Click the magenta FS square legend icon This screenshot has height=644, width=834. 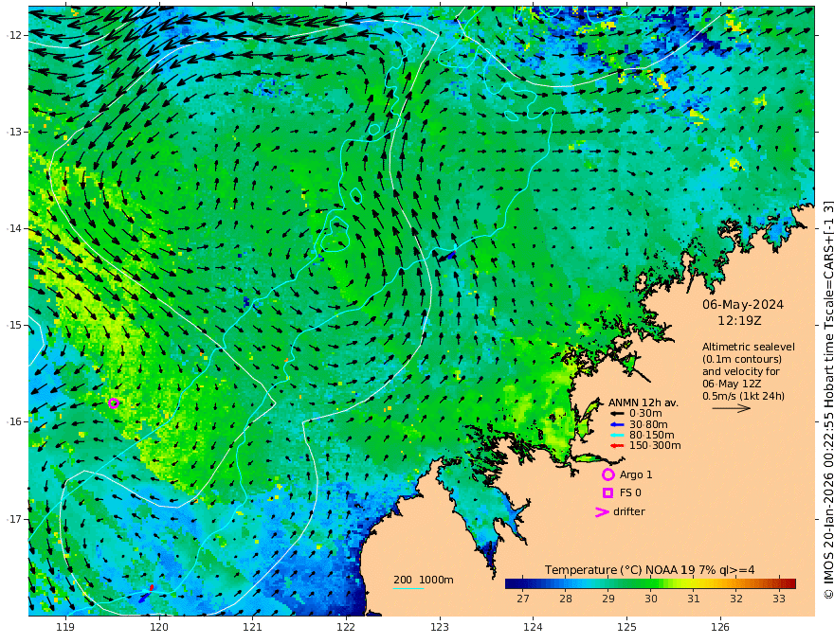coord(607,492)
